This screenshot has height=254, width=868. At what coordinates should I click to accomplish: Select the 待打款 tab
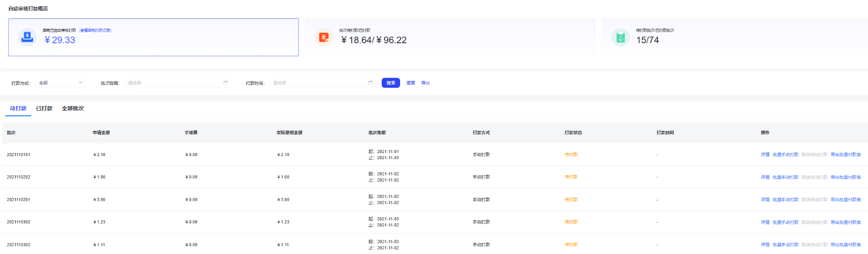click(18, 109)
